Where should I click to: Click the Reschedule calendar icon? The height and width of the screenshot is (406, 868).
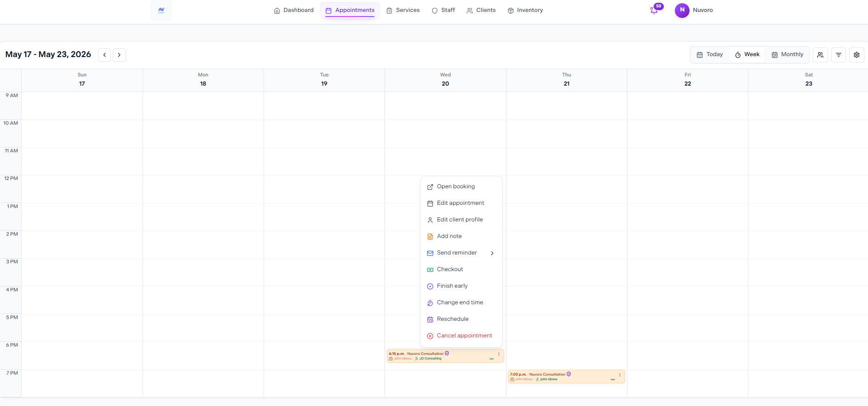pyautogui.click(x=430, y=319)
